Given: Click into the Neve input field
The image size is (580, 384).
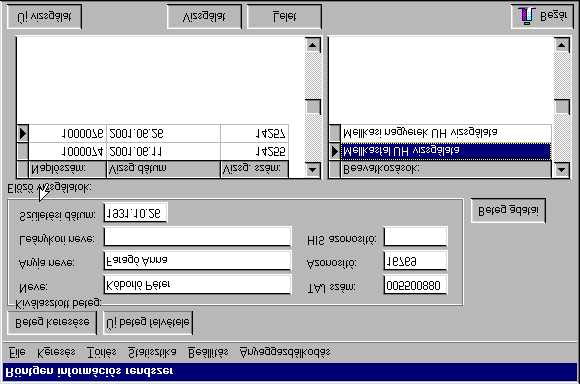Looking at the screenshot, I should 198,285.
